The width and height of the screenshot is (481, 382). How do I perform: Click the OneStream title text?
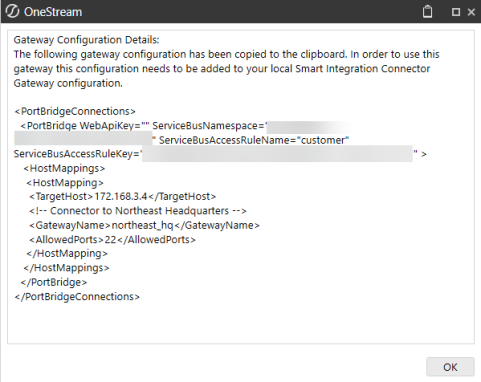tap(53, 12)
